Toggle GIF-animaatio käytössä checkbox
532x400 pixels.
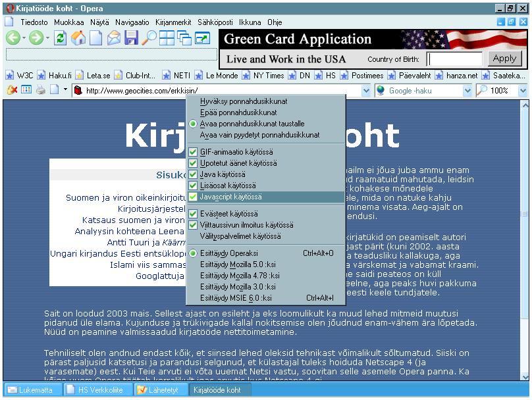point(193,152)
